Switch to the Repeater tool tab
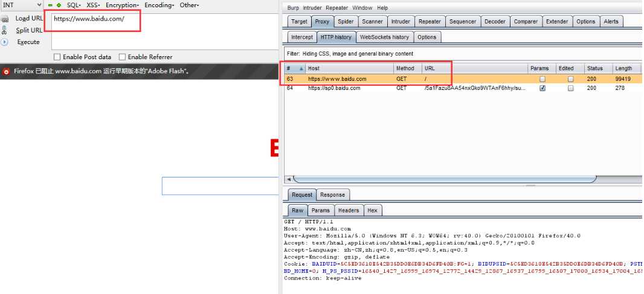The height and width of the screenshot is (294, 644). (x=430, y=22)
